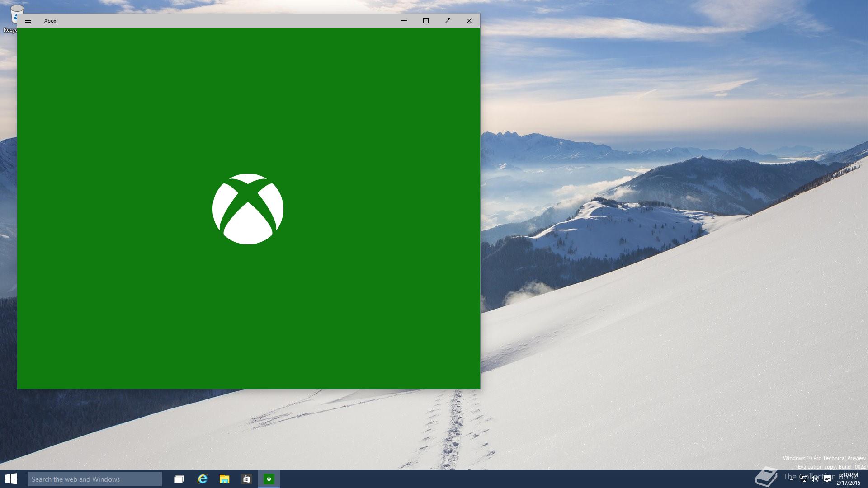Viewport: 868px width, 488px height.
Task: Open the Xbox app hamburger menu
Action: point(28,21)
